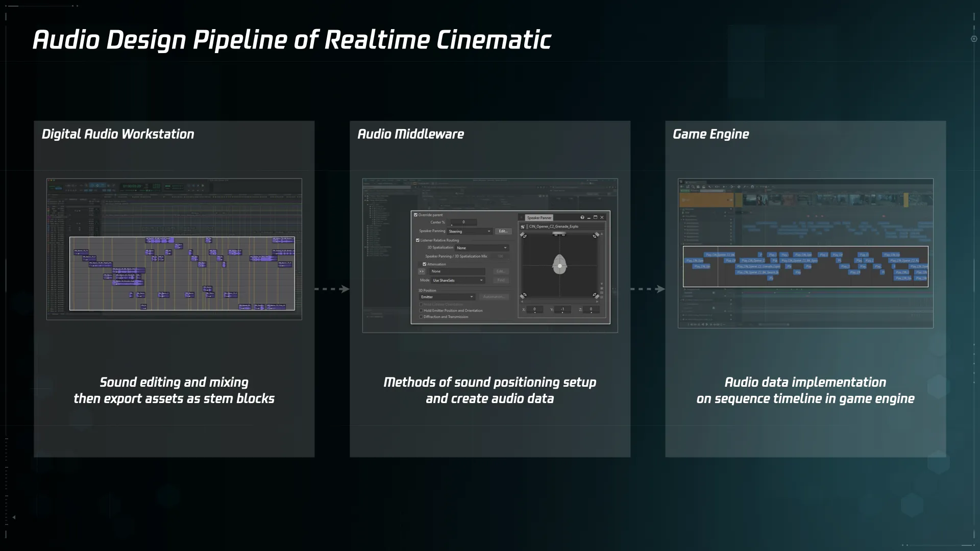Select the Play_CIN_Opener_C2_BK_Spin clip in sequencer
Screen dimensions: 980x551
pyautogui.click(x=798, y=261)
